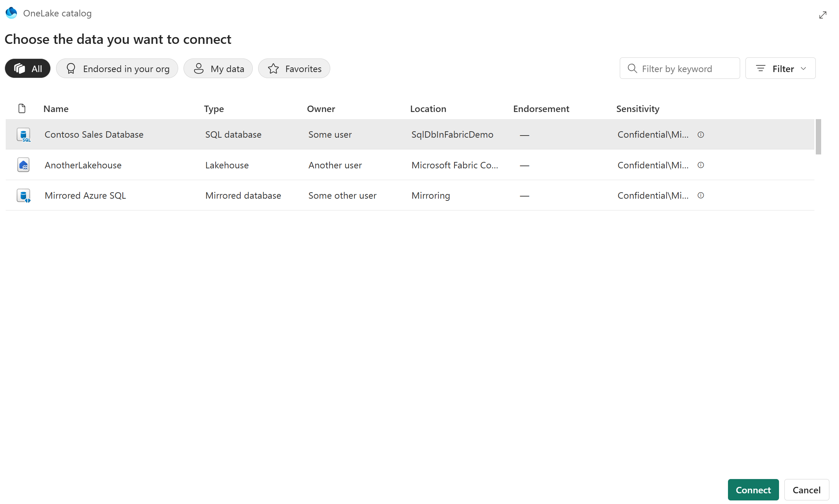
Task: Switch to Favorites tab
Action: (294, 68)
